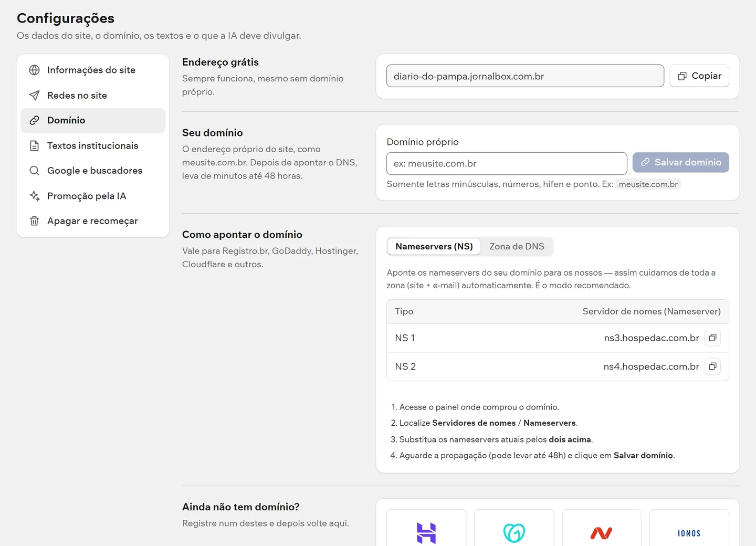
Task: Click the sparkle icon for Promoção pela IA
Action: click(35, 196)
